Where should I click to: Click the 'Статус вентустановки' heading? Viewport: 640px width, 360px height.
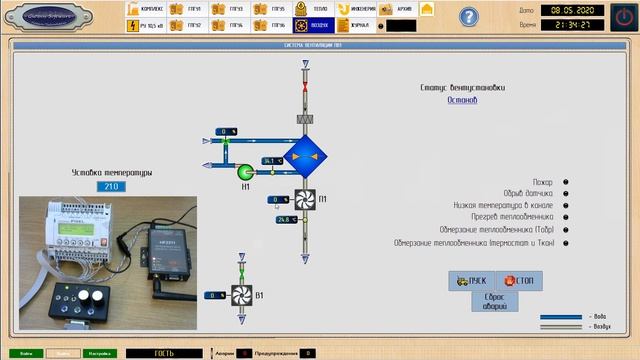pyautogui.click(x=462, y=87)
